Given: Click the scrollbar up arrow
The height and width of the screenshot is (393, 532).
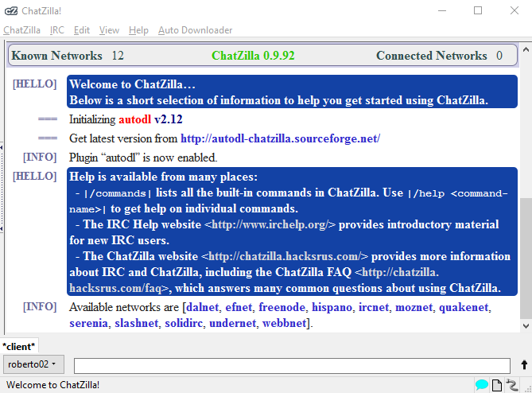Looking at the screenshot, I should pos(526,49).
